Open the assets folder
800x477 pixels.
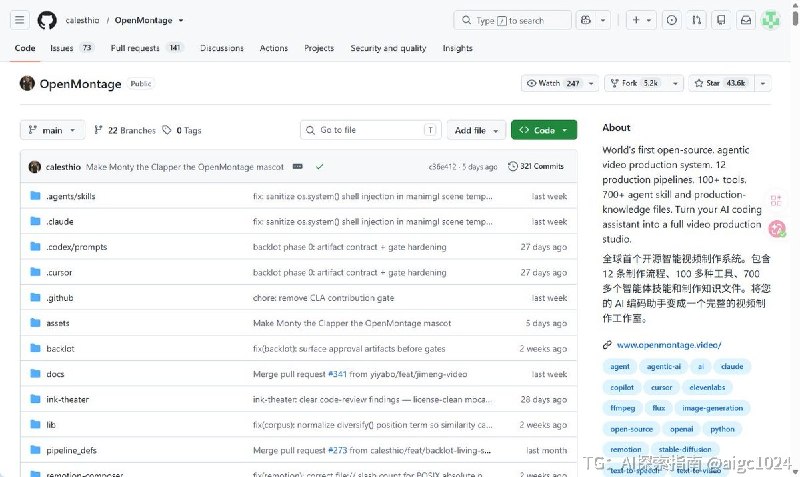(58, 323)
